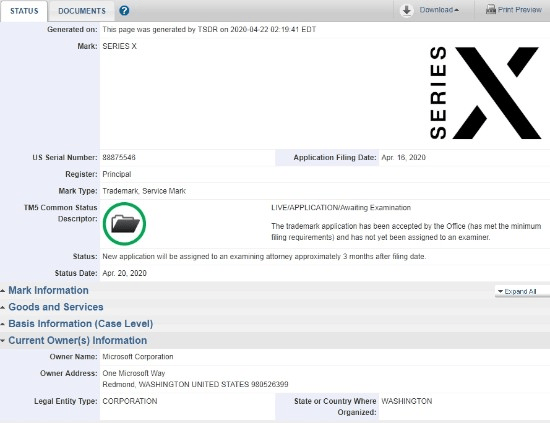Expand the Goods and Services section
This screenshot has height=423, width=550.
coord(56,307)
